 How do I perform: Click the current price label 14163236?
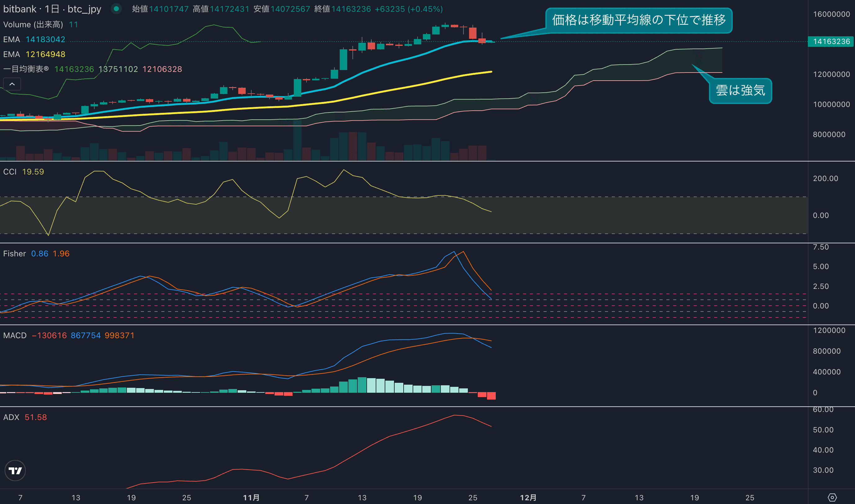click(x=831, y=42)
